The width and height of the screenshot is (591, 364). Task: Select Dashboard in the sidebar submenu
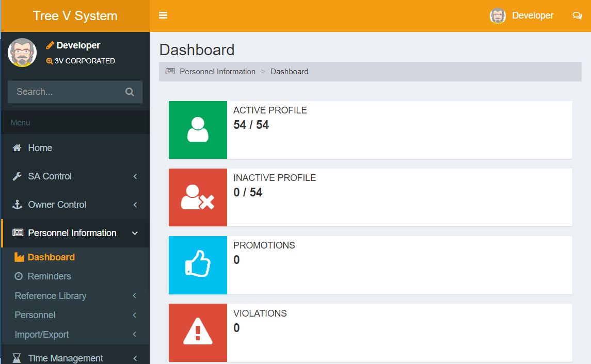click(x=51, y=257)
